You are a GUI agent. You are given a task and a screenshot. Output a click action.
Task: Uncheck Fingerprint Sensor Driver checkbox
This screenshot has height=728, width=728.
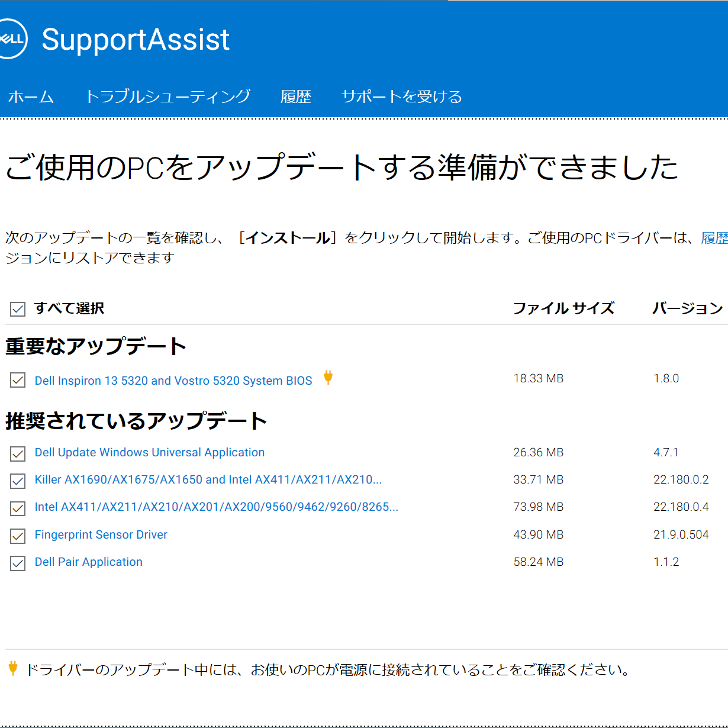click(x=18, y=536)
